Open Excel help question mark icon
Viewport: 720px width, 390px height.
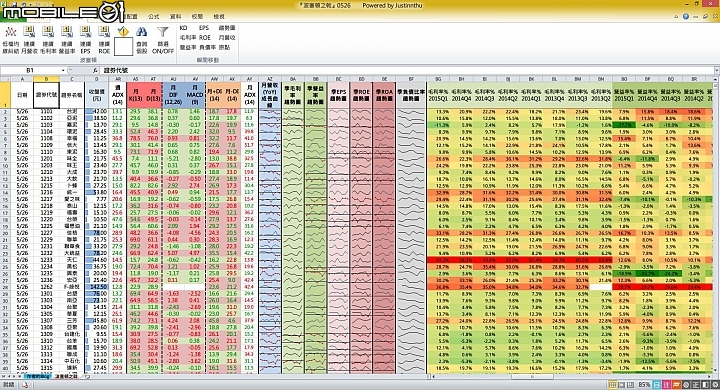(686, 17)
